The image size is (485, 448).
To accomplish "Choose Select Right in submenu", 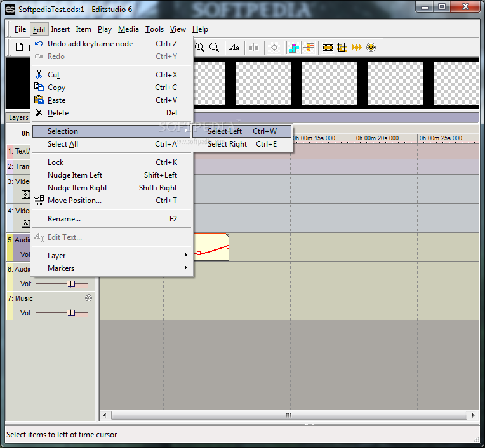I will [x=242, y=144].
